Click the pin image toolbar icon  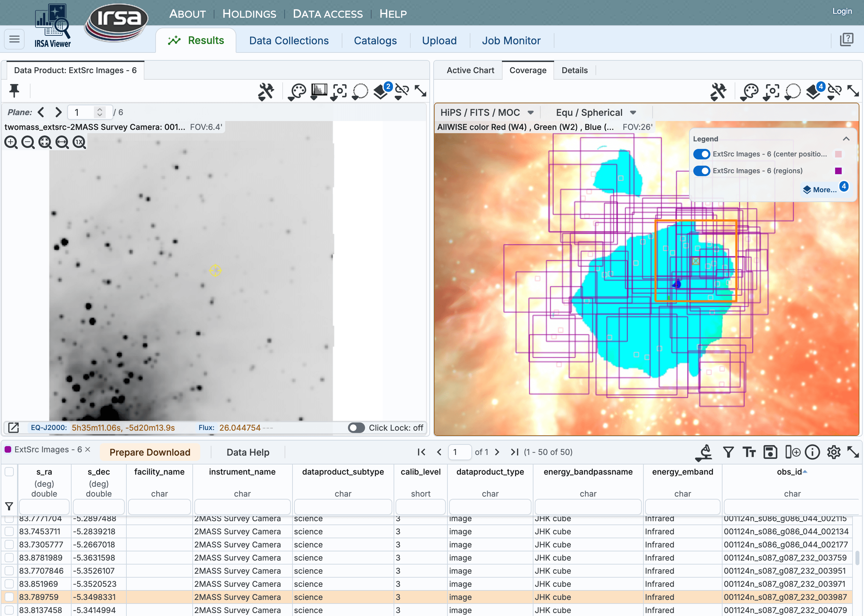14,91
